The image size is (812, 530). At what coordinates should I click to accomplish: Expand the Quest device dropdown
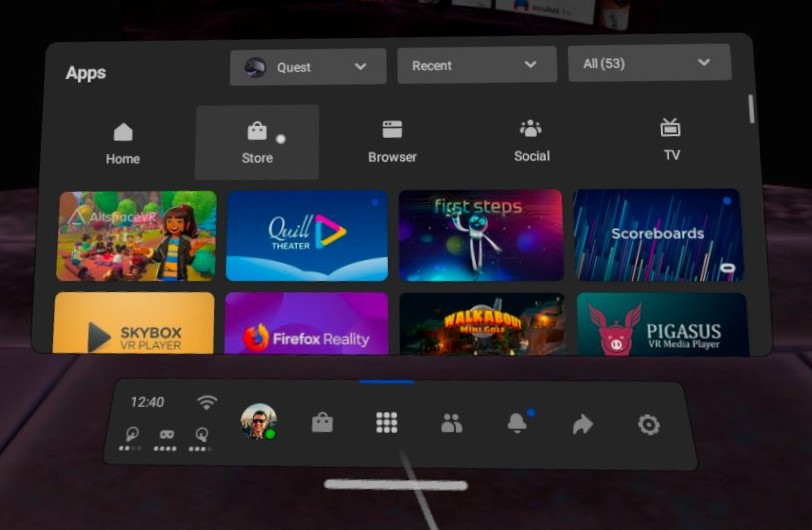tap(308, 67)
